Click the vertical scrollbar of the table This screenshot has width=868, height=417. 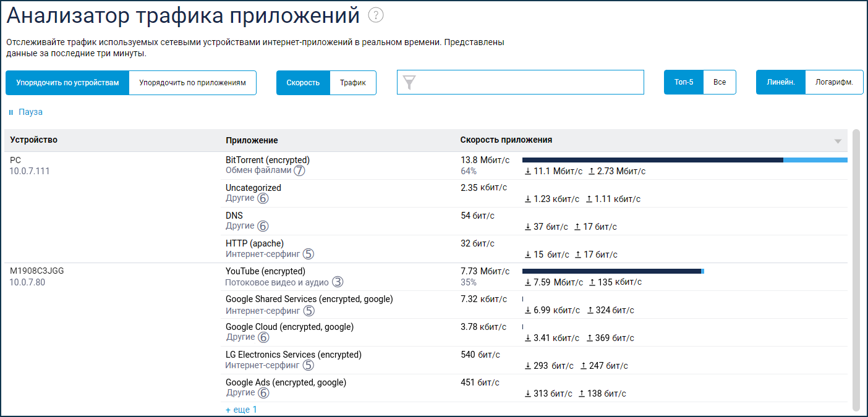tap(856, 269)
